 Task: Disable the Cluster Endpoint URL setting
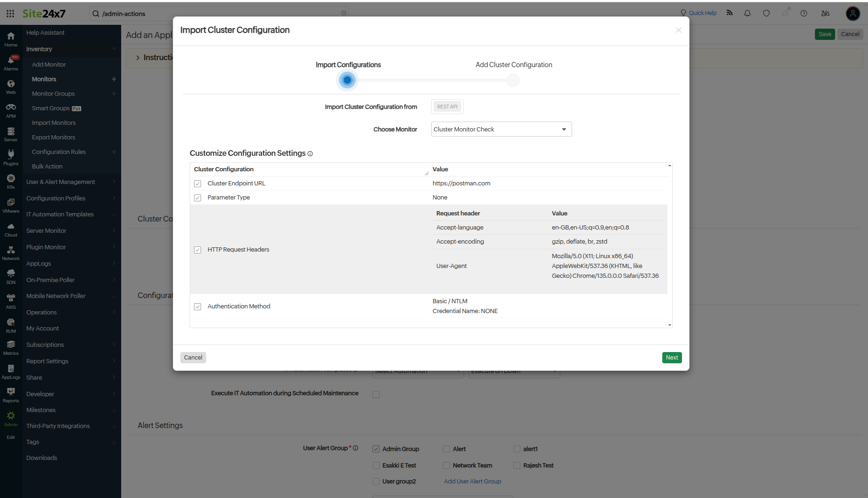click(197, 184)
